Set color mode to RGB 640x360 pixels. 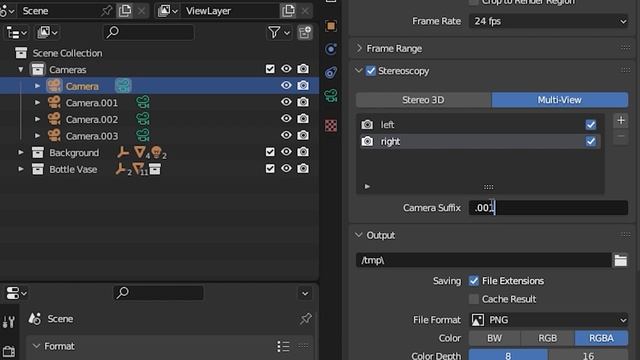pyautogui.click(x=548, y=338)
